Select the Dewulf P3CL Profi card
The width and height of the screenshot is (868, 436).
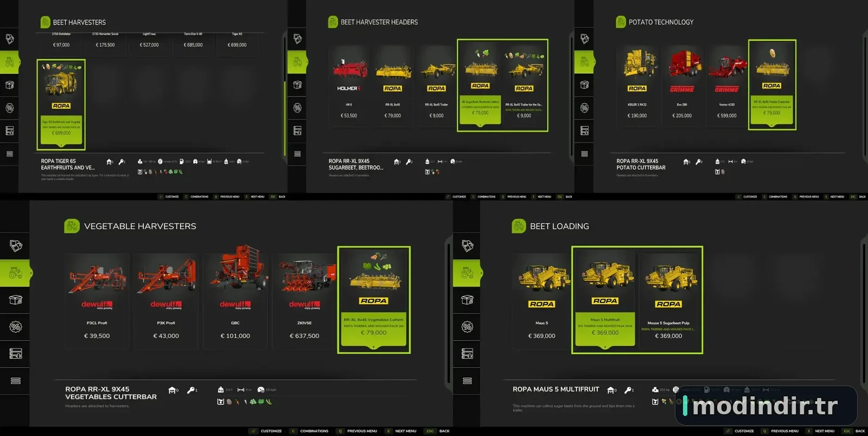(x=97, y=300)
